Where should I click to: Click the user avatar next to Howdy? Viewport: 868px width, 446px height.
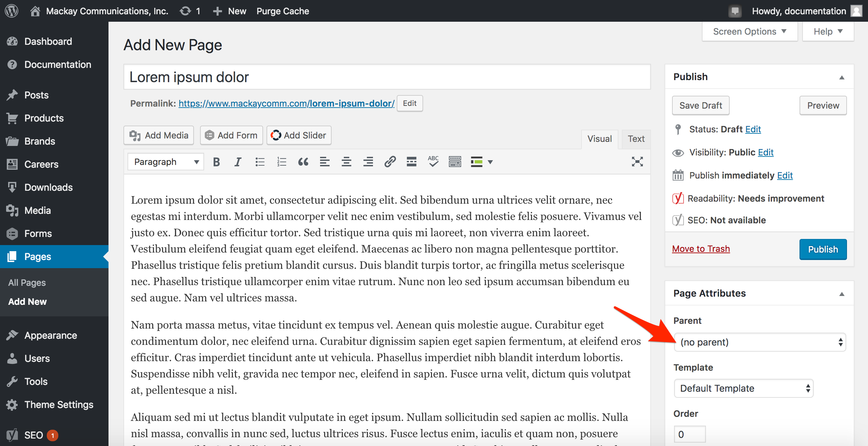857,11
